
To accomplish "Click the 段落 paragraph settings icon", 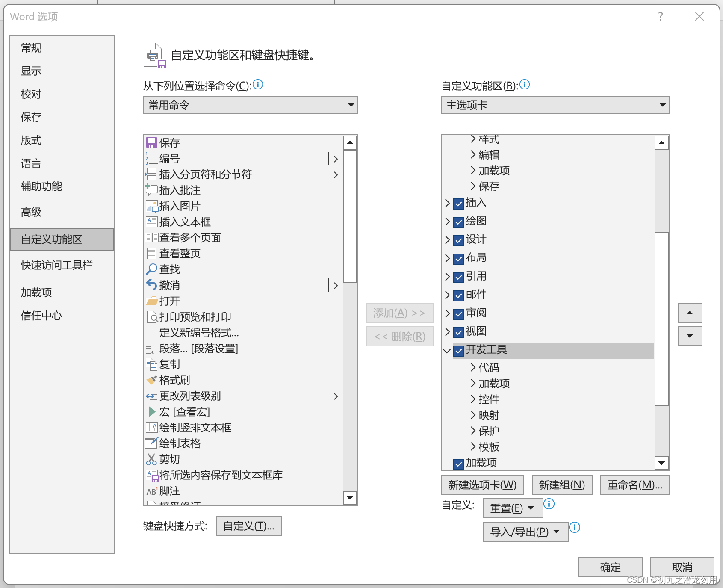I will [151, 348].
